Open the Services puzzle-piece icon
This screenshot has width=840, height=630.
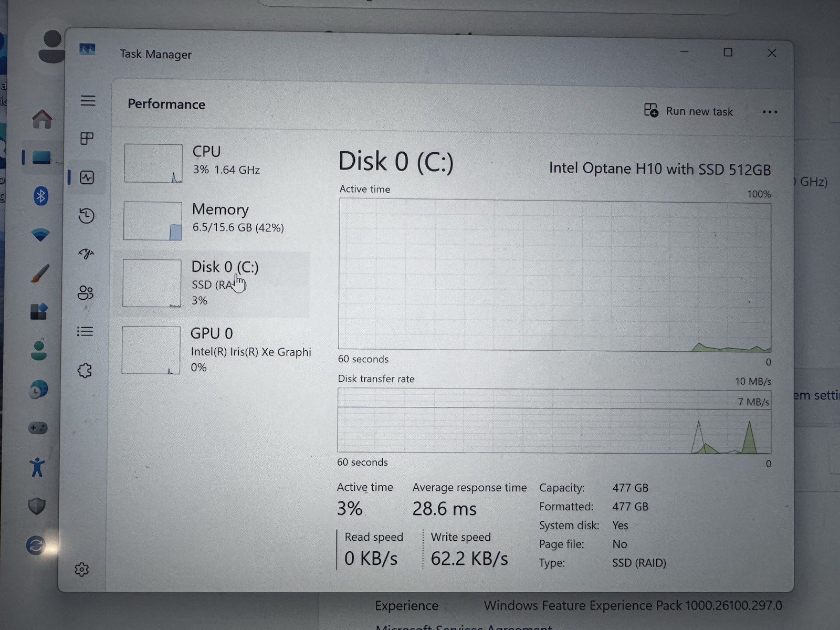pyautogui.click(x=85, y=371)
